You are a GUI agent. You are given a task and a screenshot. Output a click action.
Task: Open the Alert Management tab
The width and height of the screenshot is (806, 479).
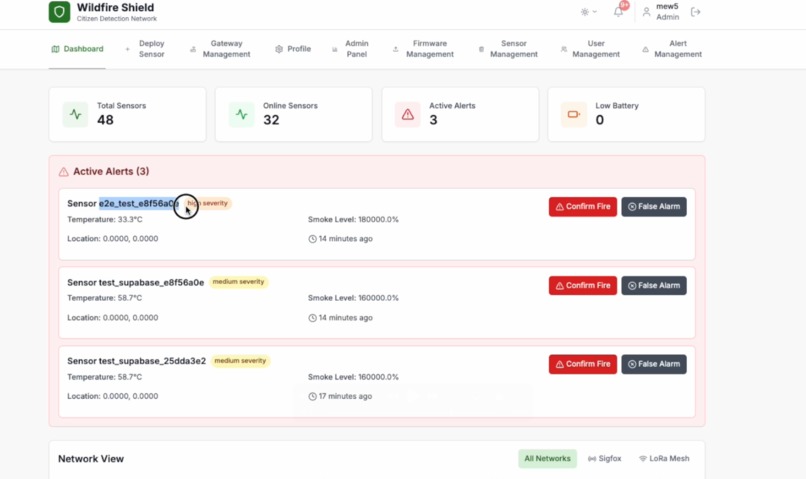[672, 49]
